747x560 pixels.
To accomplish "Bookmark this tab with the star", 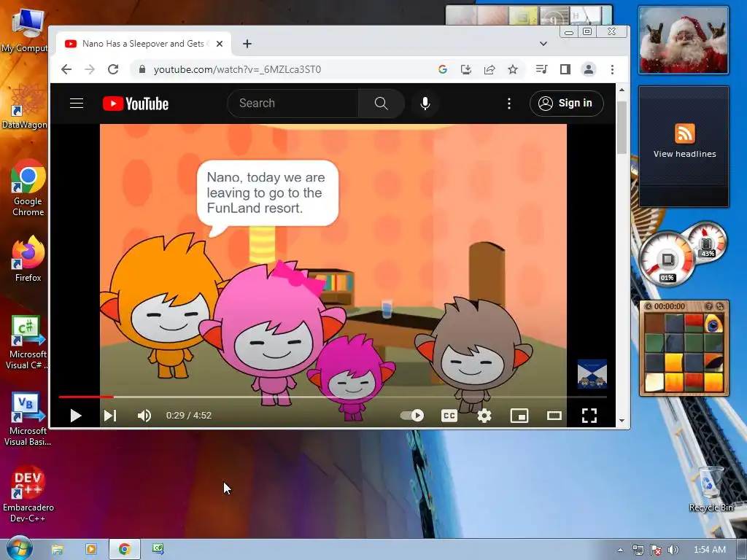I will (x=513, y=69).
